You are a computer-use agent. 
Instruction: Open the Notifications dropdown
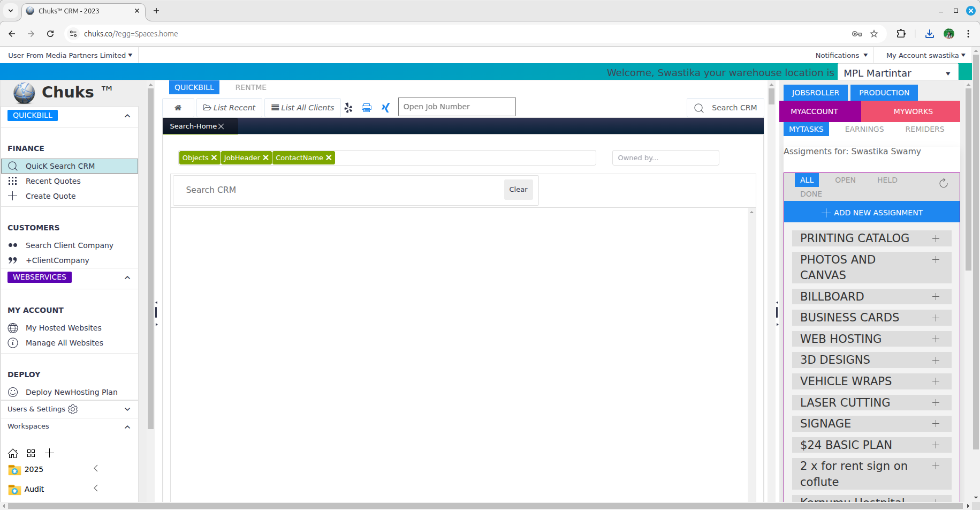click(841, 55)
